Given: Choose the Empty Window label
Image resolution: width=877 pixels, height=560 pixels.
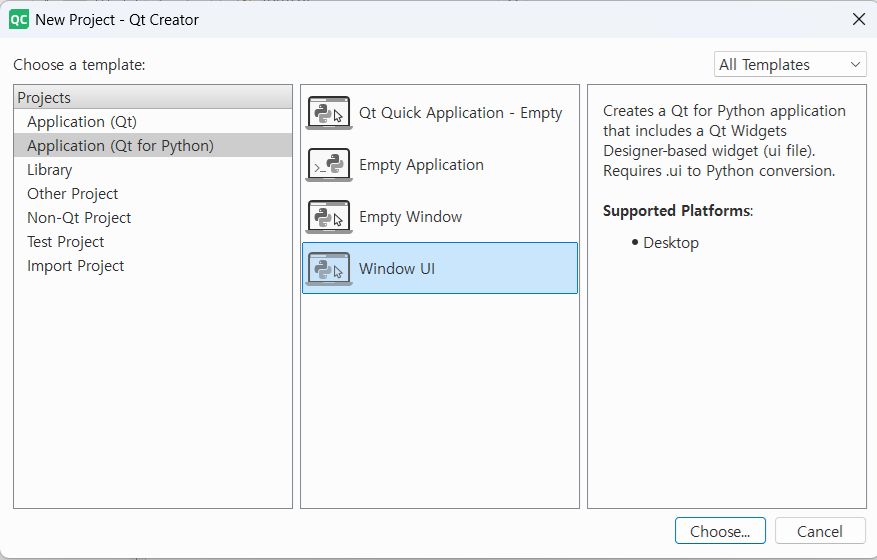Looking at the screenshot, I should pos(411,217).
